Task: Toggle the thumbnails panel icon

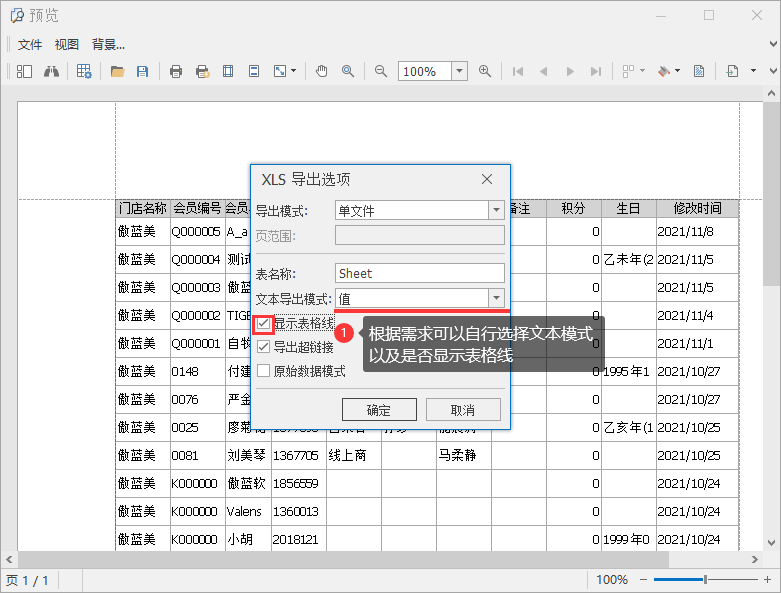Action: pos(24,71)
